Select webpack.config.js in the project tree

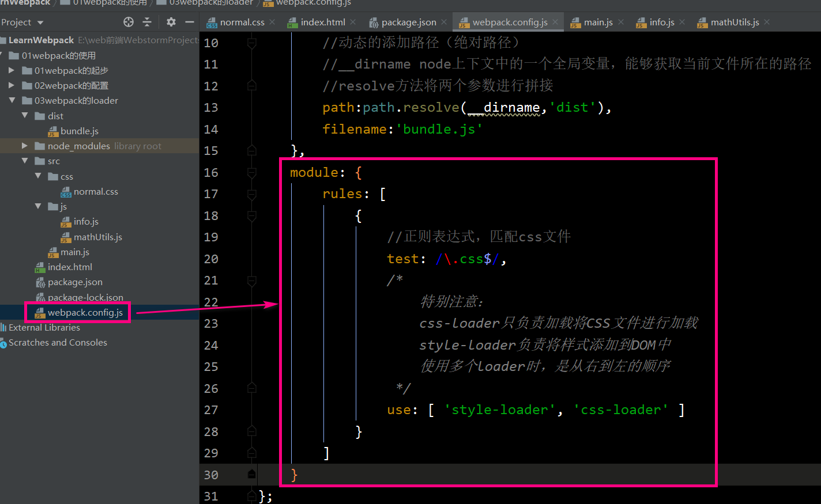click(x=85, y=312)
